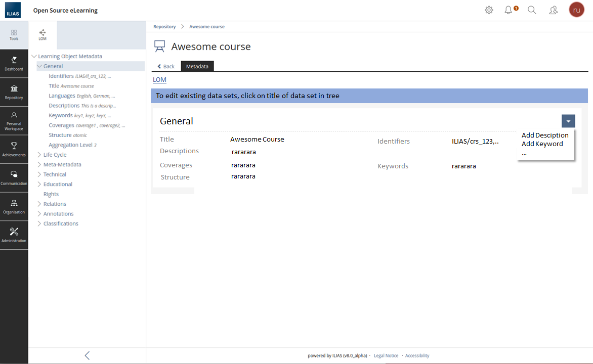Select Keywords item in the metadata tree
This screenshot has height=364, width=593.
point(61,115)
